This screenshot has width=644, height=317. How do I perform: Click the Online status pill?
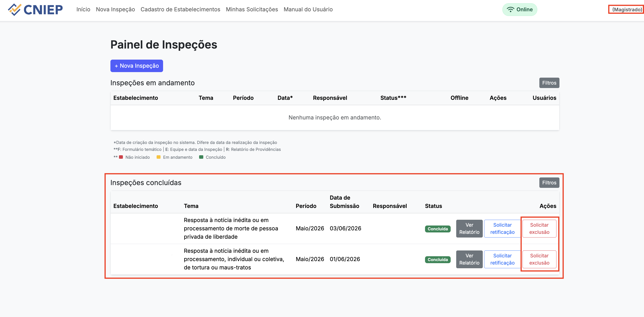click(519, 9)
